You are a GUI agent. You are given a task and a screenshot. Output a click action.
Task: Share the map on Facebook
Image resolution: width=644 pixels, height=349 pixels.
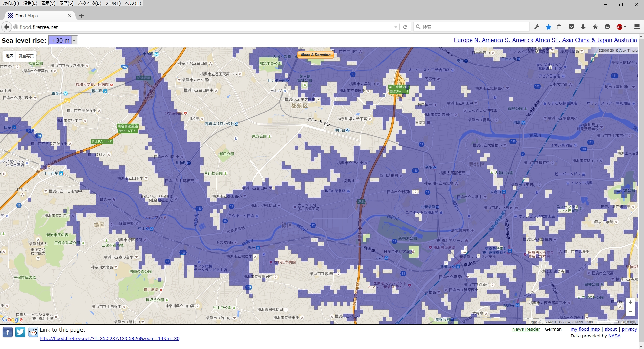tap(8, 332)
